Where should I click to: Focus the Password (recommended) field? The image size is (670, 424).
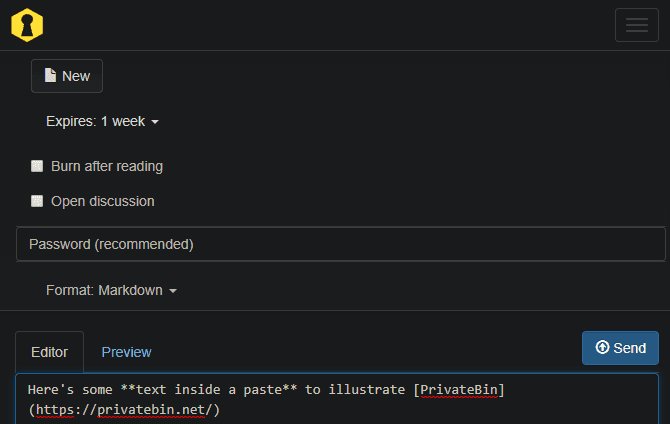pos(340,244)
